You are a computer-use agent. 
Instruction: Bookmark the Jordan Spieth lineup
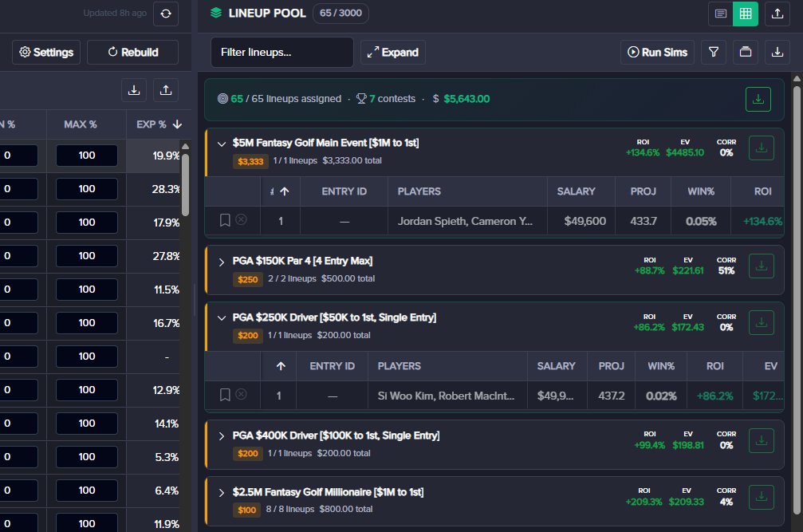point(225,221)
